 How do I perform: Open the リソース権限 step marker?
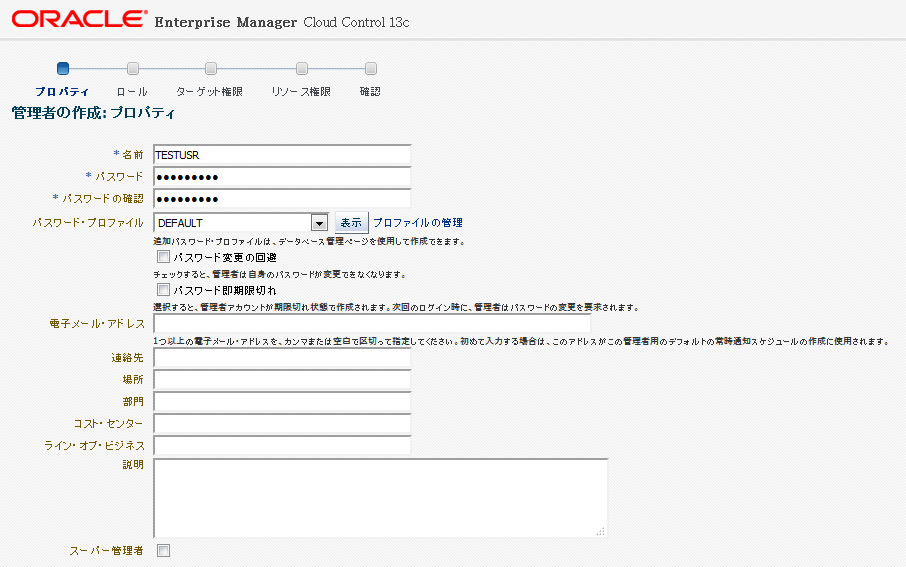pos(302,68)
